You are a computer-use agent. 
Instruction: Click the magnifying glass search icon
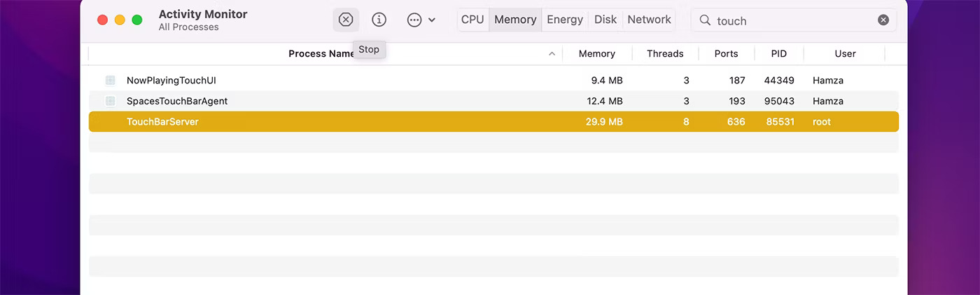705,20
